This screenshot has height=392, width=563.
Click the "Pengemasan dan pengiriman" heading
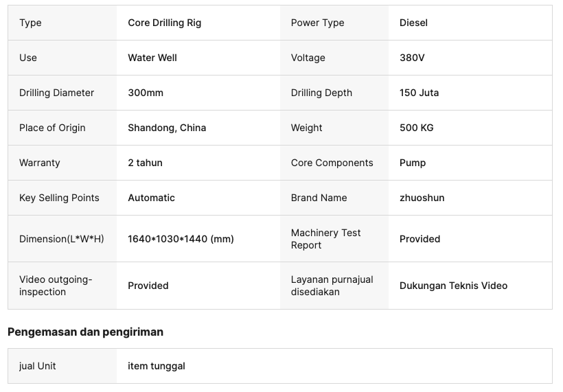[85, 332]
